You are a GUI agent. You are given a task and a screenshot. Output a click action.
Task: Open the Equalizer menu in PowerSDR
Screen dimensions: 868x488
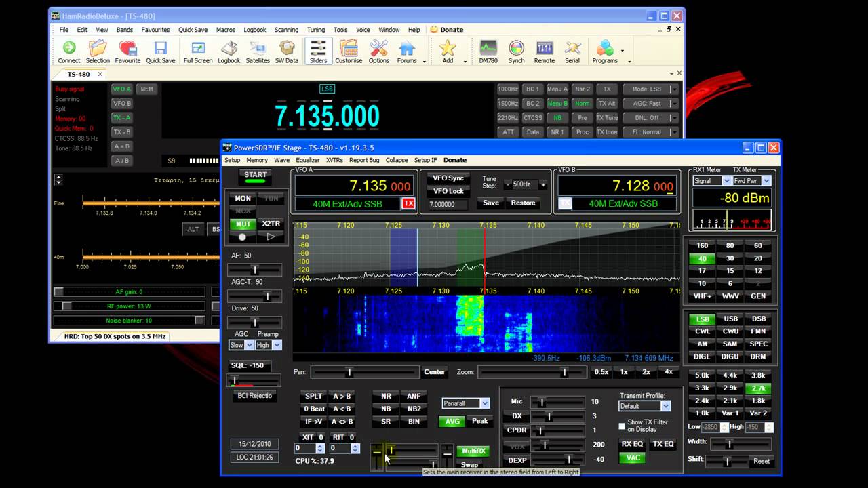[x=308, y=160]
